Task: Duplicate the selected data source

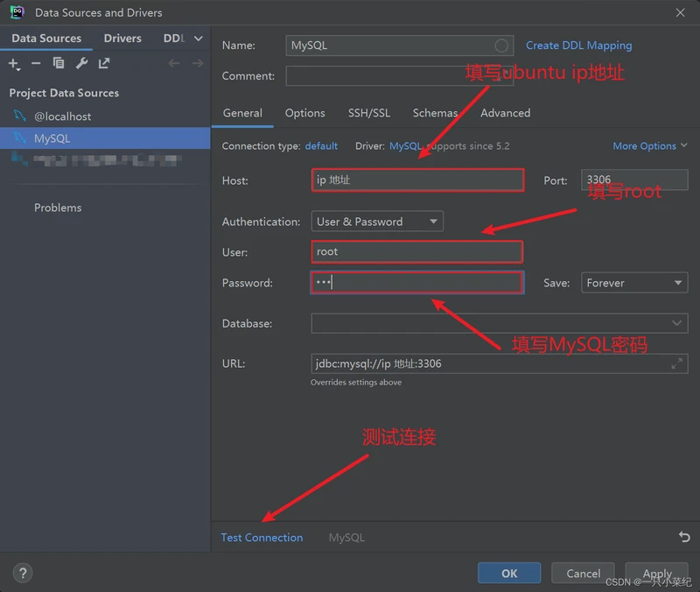Action: pos(59,63)
